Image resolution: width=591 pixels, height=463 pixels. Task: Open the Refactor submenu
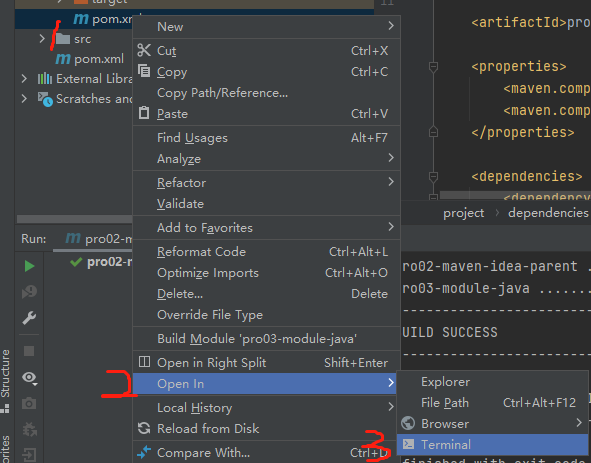tap(266, 183)
